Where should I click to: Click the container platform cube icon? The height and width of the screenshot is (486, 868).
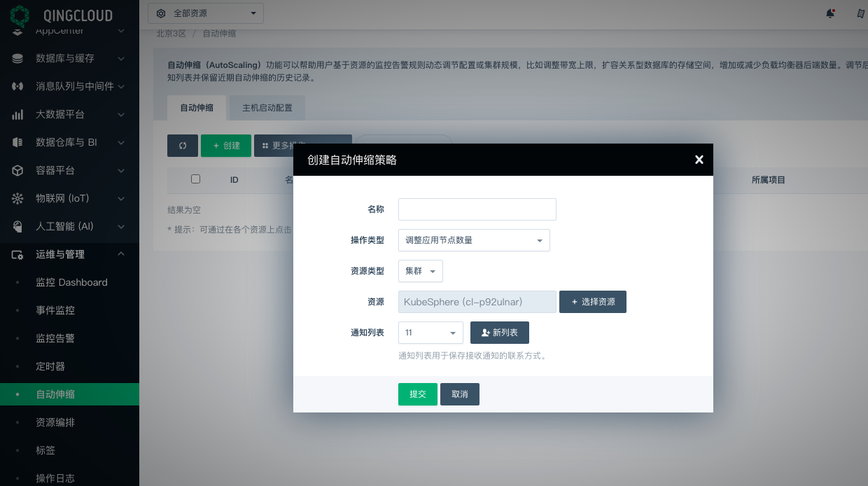(18, 170)
